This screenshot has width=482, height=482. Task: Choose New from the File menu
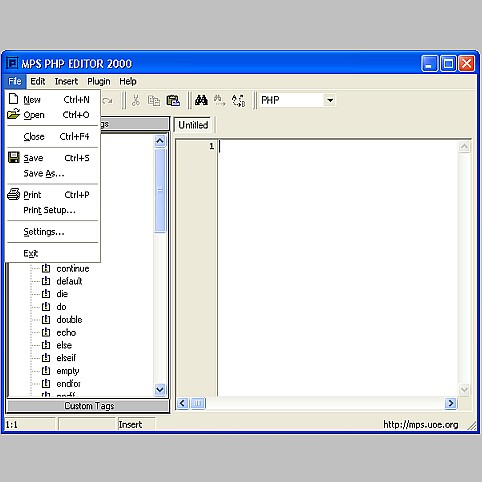(53, 99)
